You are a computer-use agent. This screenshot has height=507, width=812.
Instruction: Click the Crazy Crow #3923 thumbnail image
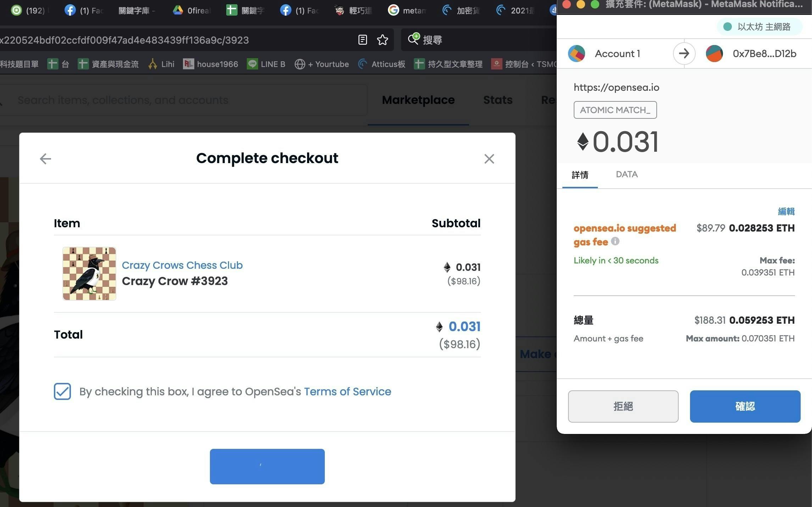(89, 274)
